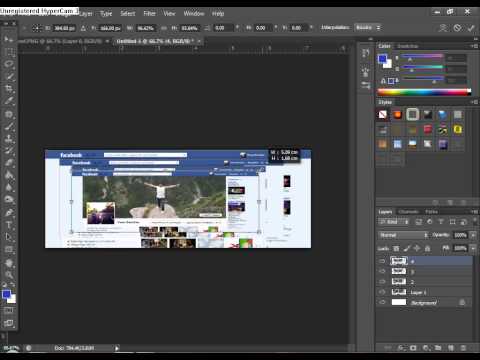Switch to warp mode icon in options bar
Viewport: 480px width, 360px height.
click(443, 28)
